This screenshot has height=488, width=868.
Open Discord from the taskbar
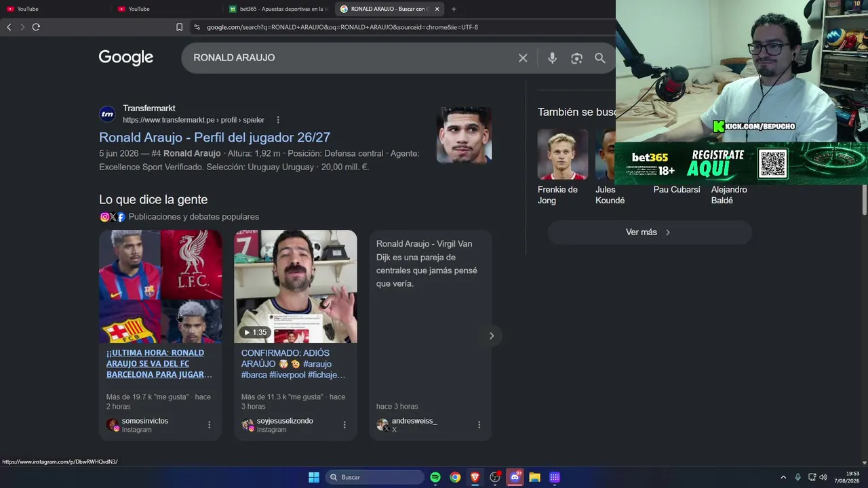[515, 477]
